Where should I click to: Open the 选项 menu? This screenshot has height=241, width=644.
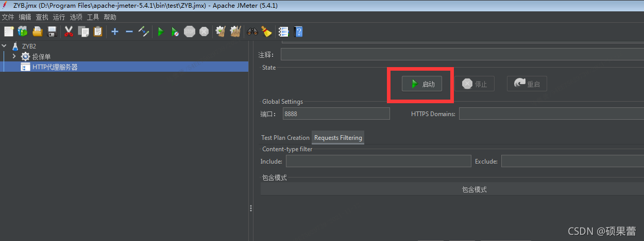[x=76, y=17]
